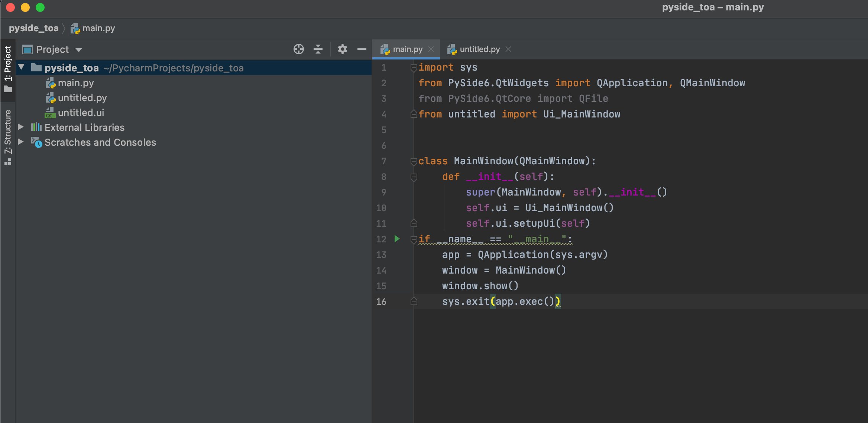Click the Scratches and Consoles icon
The width and height of the screenshot is (868, 423).
click(36, 142)
